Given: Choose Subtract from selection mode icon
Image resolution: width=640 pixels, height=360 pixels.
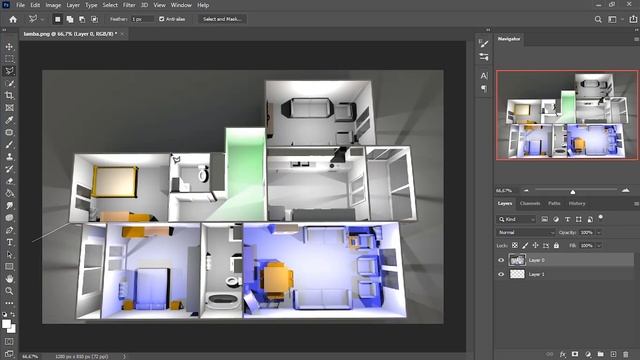Looking at the screenshot, I should click(82, 19).
